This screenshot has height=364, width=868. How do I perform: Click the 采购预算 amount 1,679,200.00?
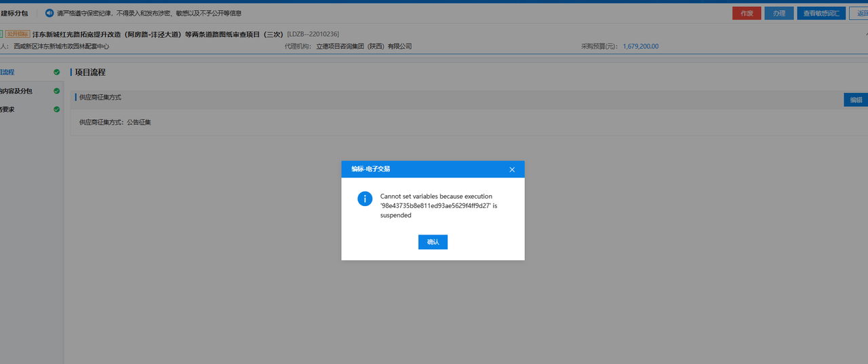click(x=640, y=47)
